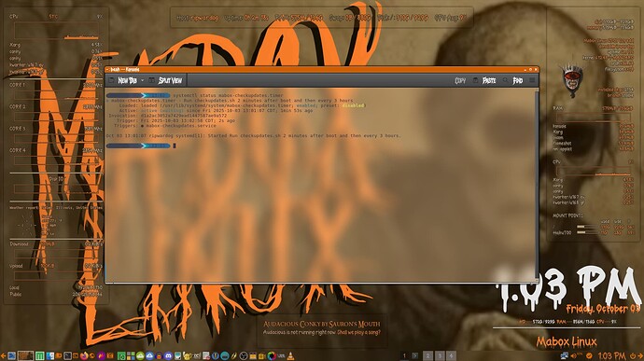Click the terminal icon in the taskbar
644x361 pixels.
tap(67, 355)
